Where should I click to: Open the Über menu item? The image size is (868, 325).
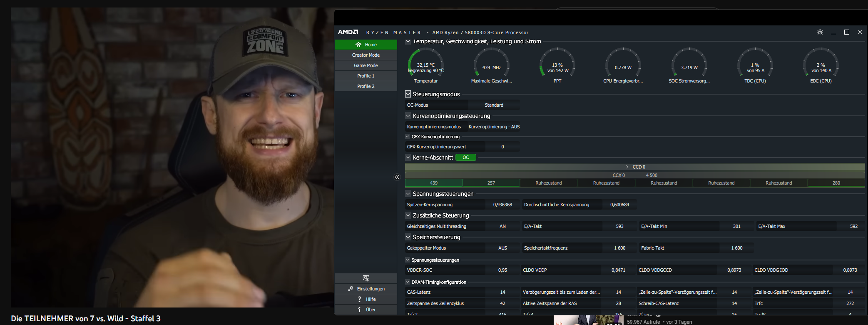point(366,310)
